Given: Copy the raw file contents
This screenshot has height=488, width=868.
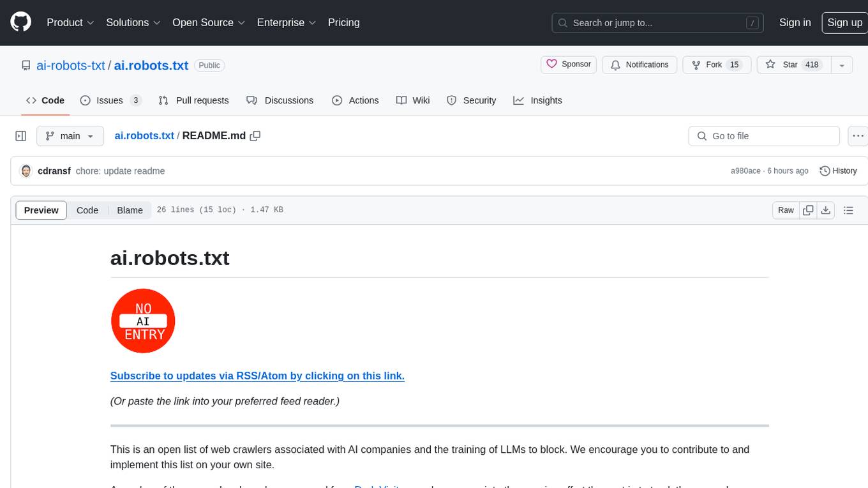Looking at the screenshot, I should click(x=808, y=210).
